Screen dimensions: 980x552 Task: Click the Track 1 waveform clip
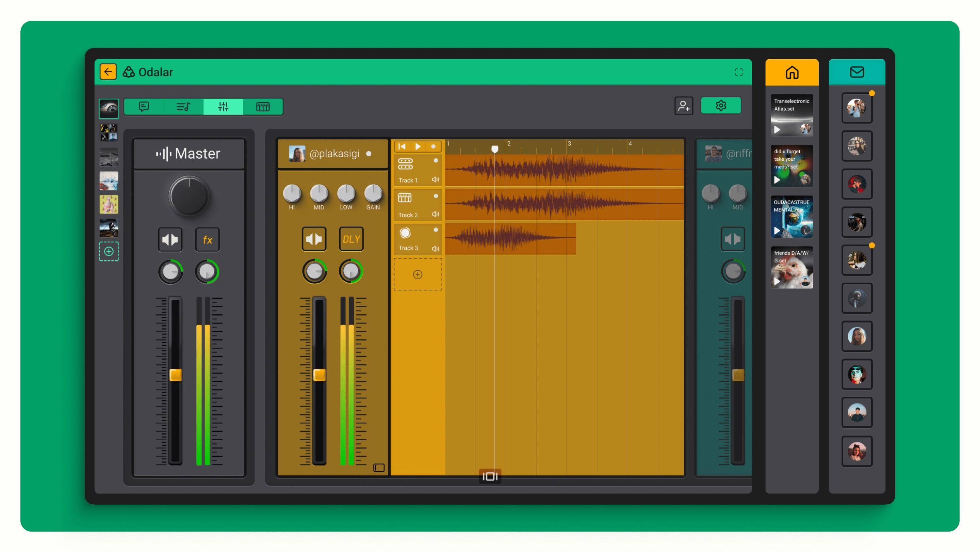(x=564, y=170)
